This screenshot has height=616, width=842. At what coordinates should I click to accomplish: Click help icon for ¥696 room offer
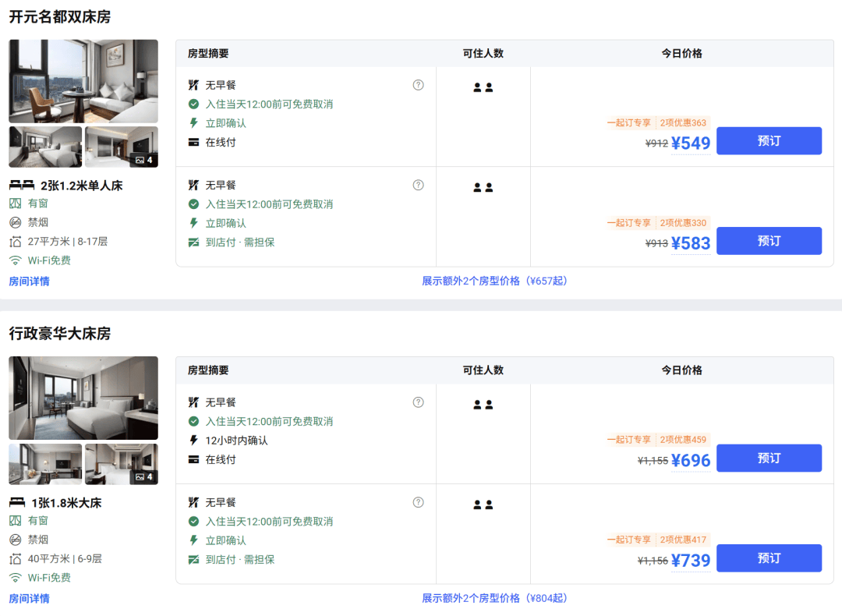tap(419, 402)
